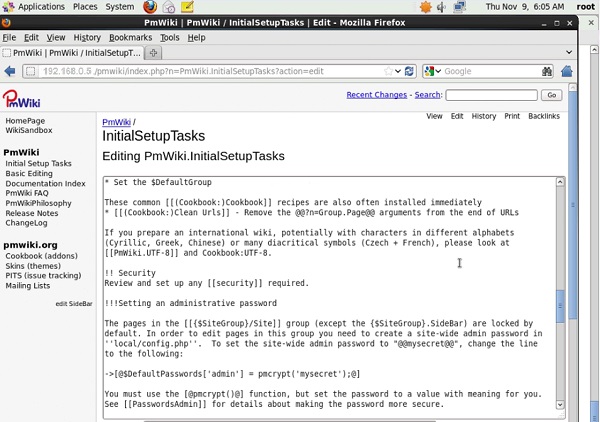Open Documentation Index sidebar link
Screen dimensions: 600x422
coord(45,183)
